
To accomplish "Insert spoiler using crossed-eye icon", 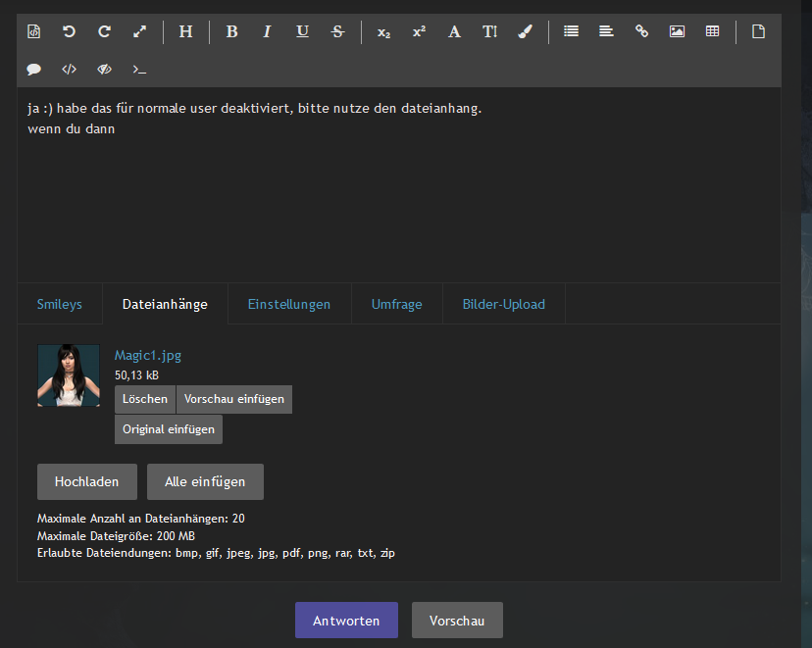I will [x=104, y=70].
